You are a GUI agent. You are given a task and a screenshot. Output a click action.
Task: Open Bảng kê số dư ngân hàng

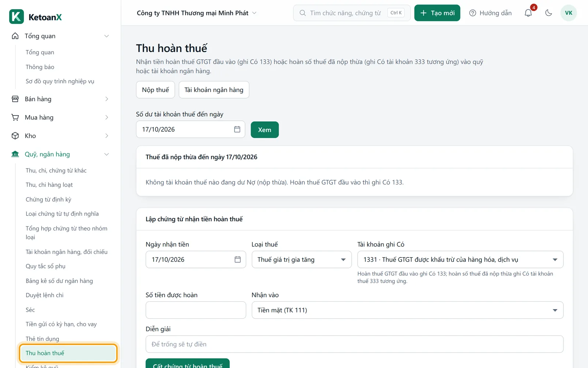(x=59, y=281)
